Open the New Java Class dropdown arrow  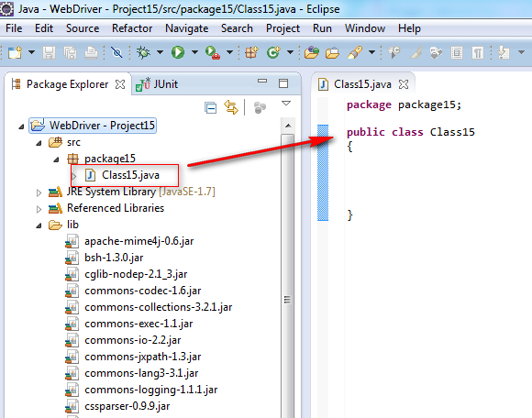coord(290,52)
